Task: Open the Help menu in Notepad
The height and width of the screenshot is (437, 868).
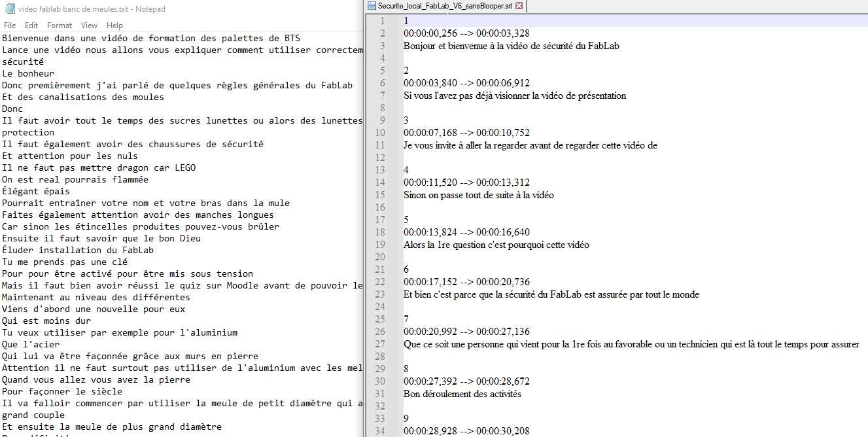Action: [x=114, y=26]
